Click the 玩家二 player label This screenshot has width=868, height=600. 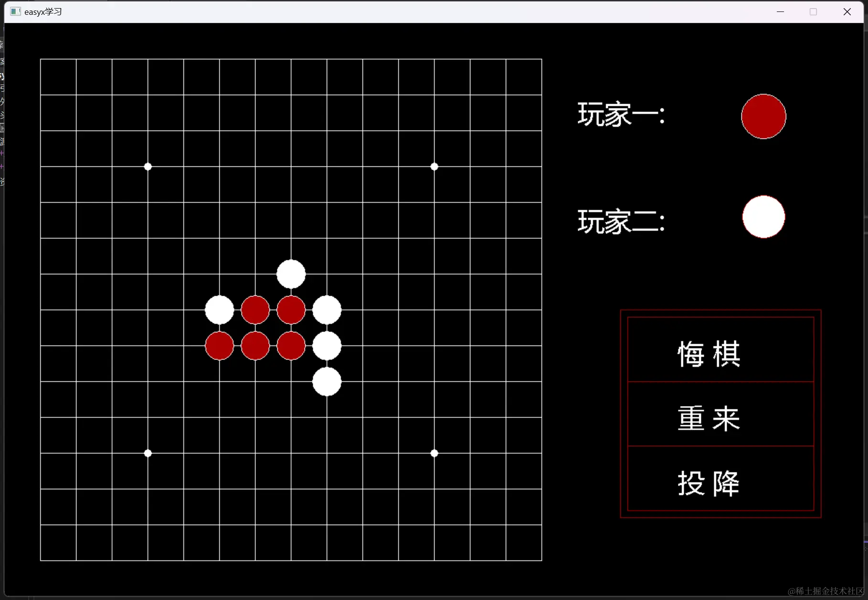tap(620, 221)
